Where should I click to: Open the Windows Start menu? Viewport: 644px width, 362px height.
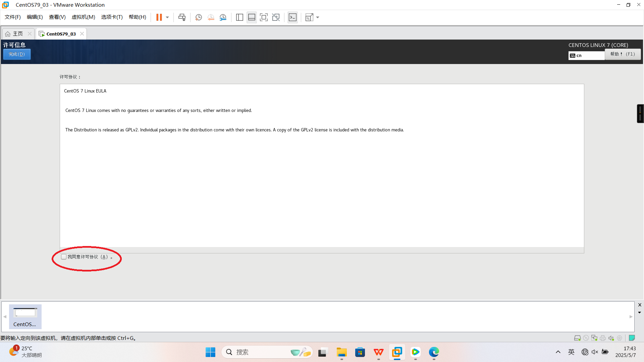point(210,352)
